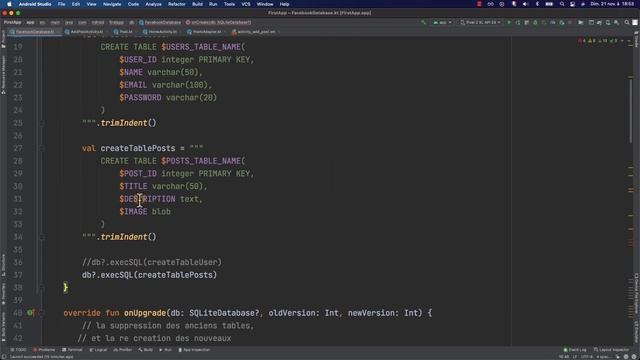Open the TODO tool window
This screenshot has height=360, width=640.
click(18, 350)
